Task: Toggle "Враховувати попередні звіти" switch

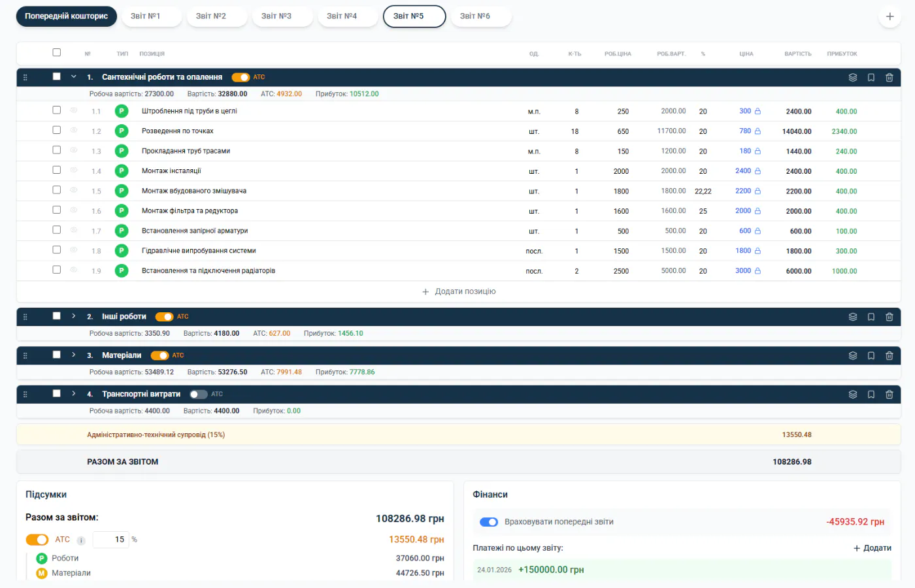Action: coord(489,522)
